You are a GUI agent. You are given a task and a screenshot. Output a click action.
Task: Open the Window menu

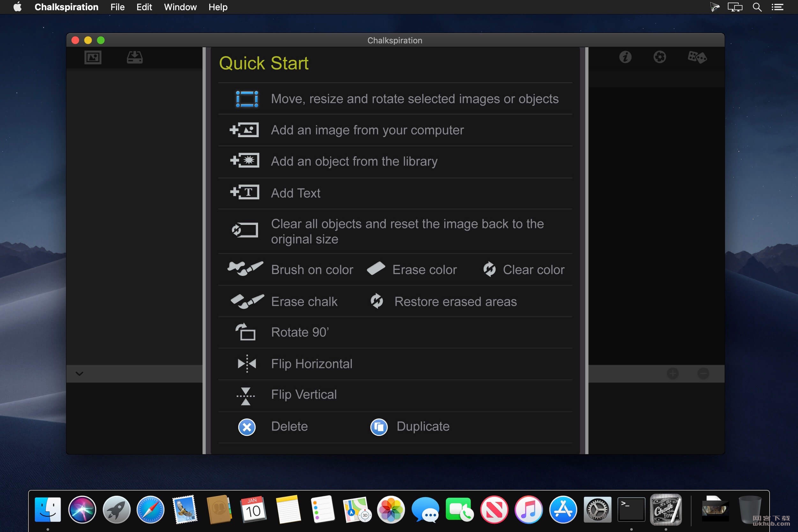click(180, 7)
